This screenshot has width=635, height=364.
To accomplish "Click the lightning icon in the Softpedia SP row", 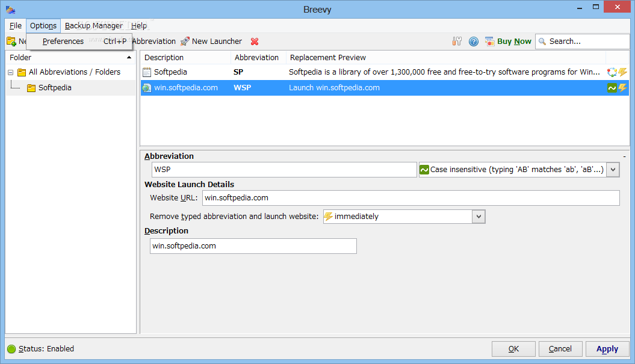I will 623,72.
